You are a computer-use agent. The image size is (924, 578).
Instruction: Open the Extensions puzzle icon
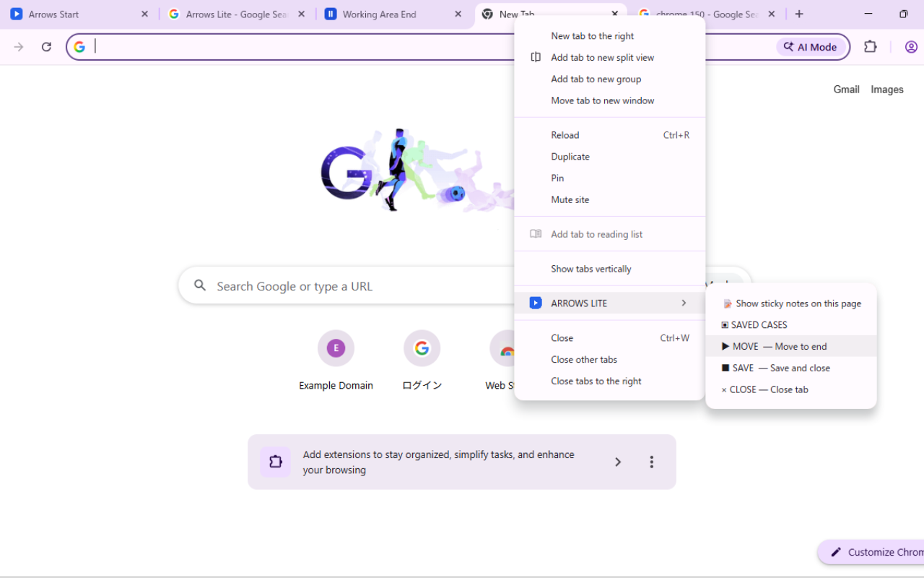[x=871, y=47]
